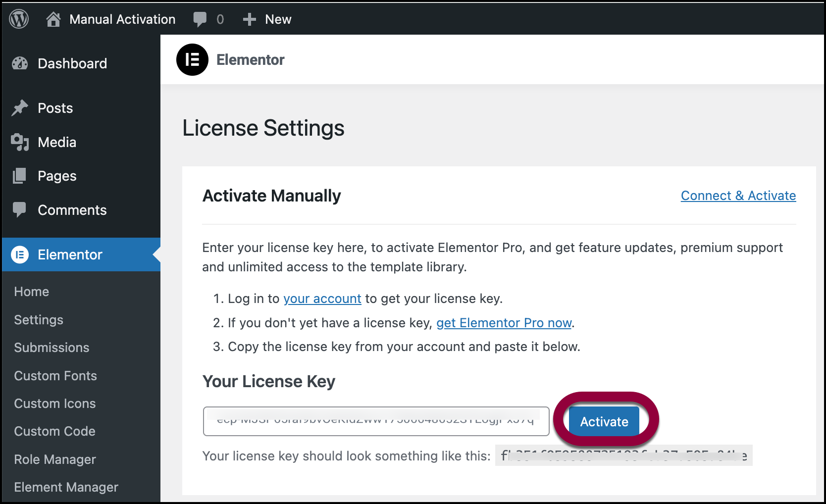The height and width of the screenshot is (504, 826).
Task: Click the Elementor logo in page header
Action: pyautogui.click(x=192, y=60)
